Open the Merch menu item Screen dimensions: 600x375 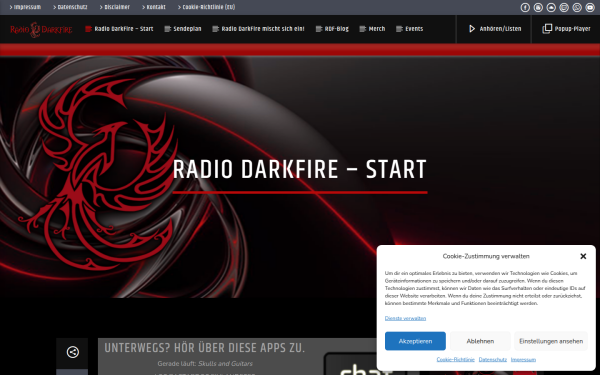click(x=372, y=29)
